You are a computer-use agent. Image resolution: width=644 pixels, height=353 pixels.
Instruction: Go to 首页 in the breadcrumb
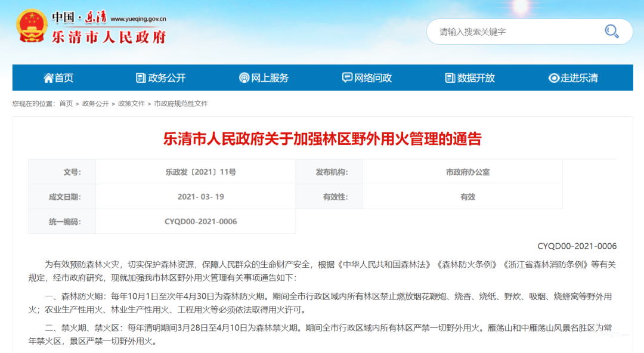point(66,104)
